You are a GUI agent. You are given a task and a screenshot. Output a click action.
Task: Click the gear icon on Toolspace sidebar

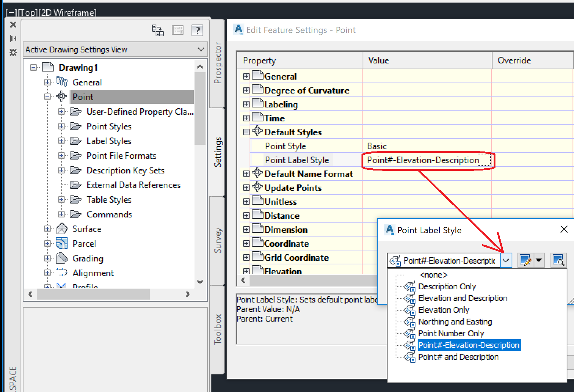point(13,52)
